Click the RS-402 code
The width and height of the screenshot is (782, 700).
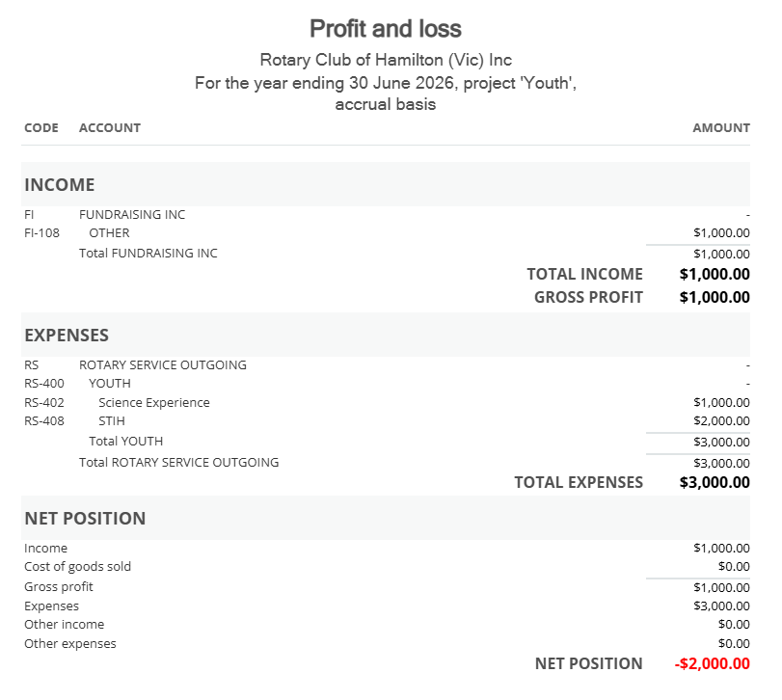[43, 402]
